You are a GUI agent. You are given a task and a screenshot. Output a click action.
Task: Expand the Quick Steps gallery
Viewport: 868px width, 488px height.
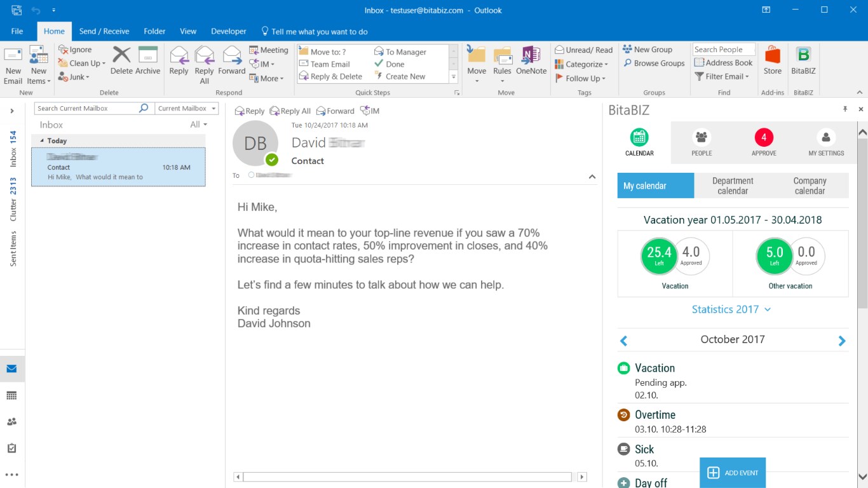click(x=454, y=77)
